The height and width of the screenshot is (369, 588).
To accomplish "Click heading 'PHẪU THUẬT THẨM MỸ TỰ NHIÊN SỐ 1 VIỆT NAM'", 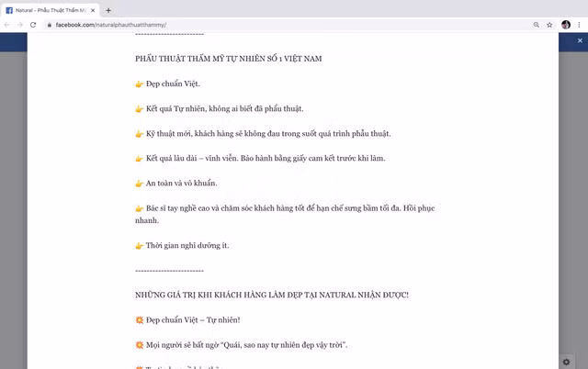I will click(228, 59).
